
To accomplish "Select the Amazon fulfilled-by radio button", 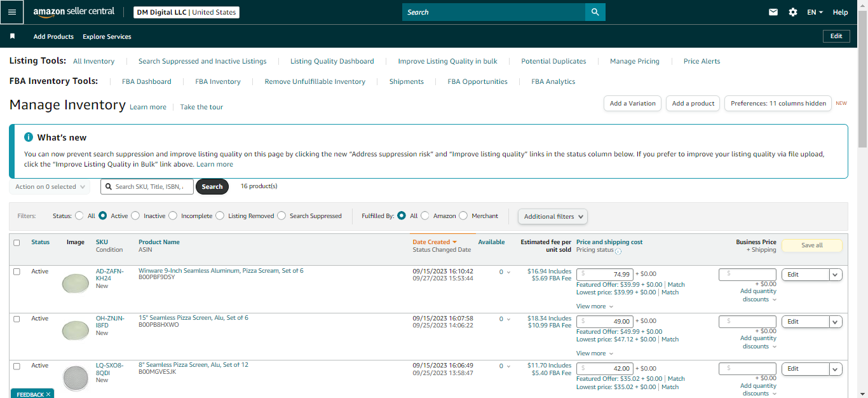I will coord(425,216).
